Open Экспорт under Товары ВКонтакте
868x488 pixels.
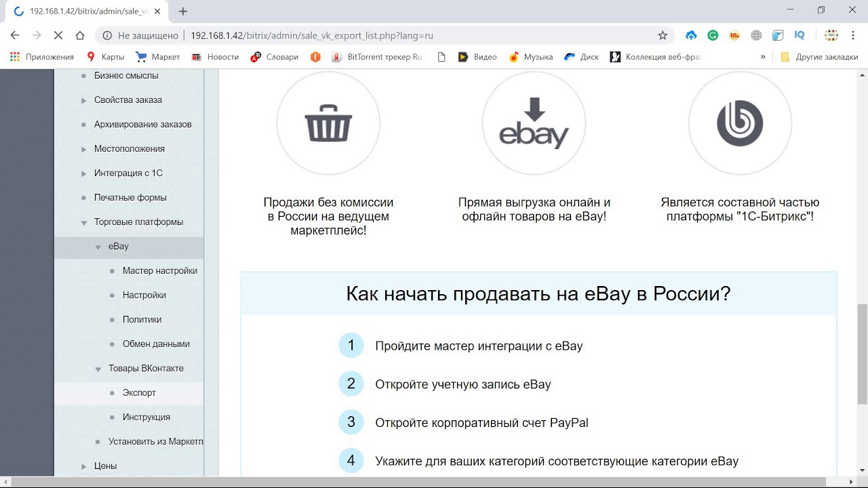coord(139,392)
